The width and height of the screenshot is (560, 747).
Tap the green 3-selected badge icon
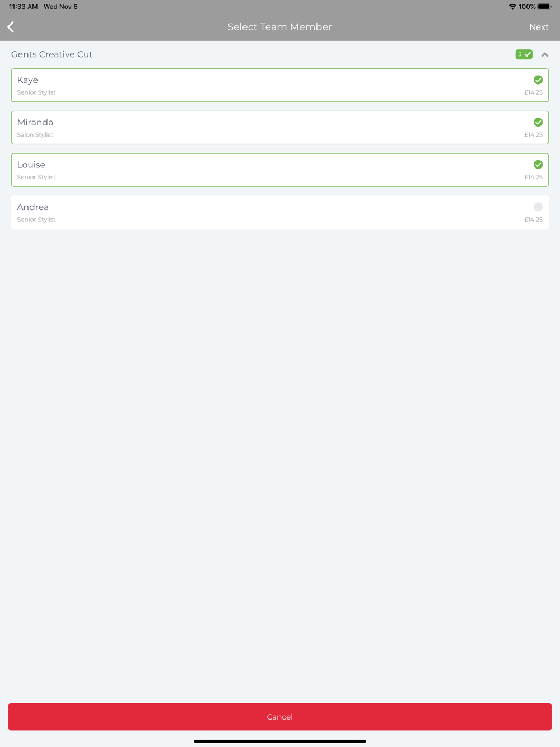point(524,54)
